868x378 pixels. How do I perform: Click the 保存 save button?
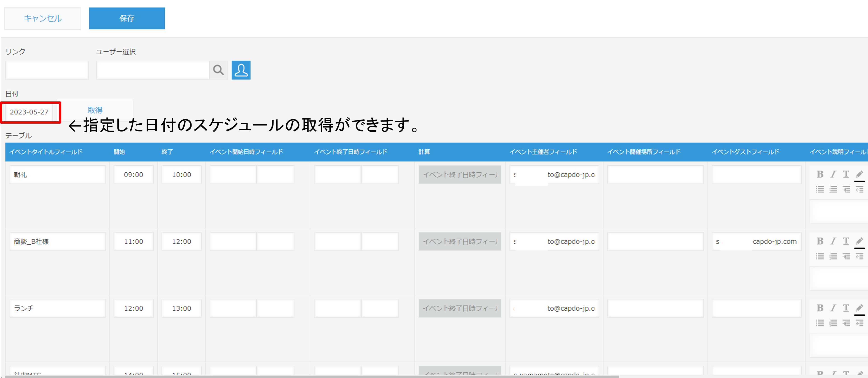(x=127, y=18)
